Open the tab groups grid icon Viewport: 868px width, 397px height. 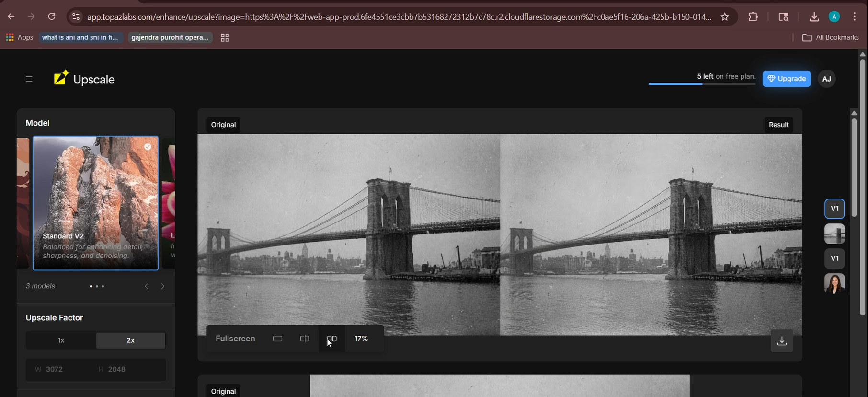point(225,37)
